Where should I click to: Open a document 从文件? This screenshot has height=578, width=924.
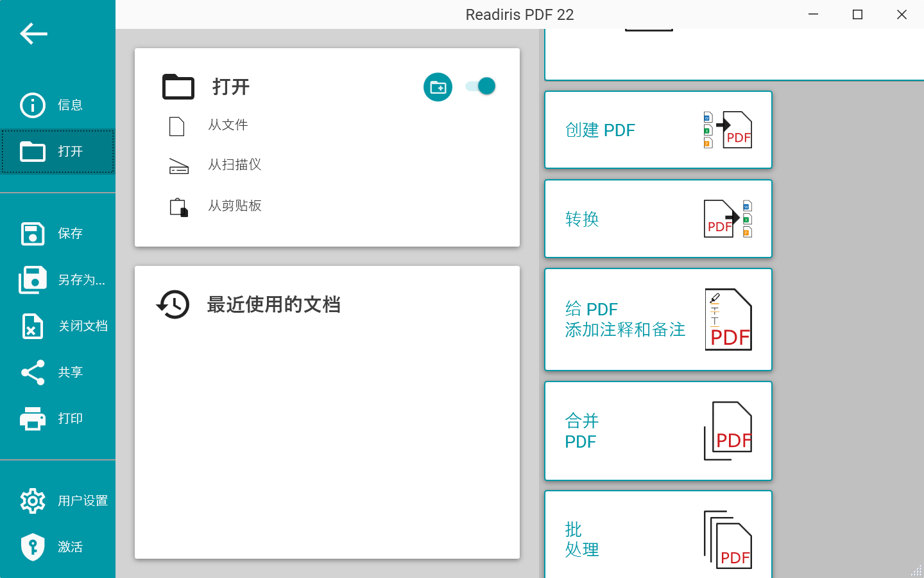pyautogui.click(x=228, y=125)
